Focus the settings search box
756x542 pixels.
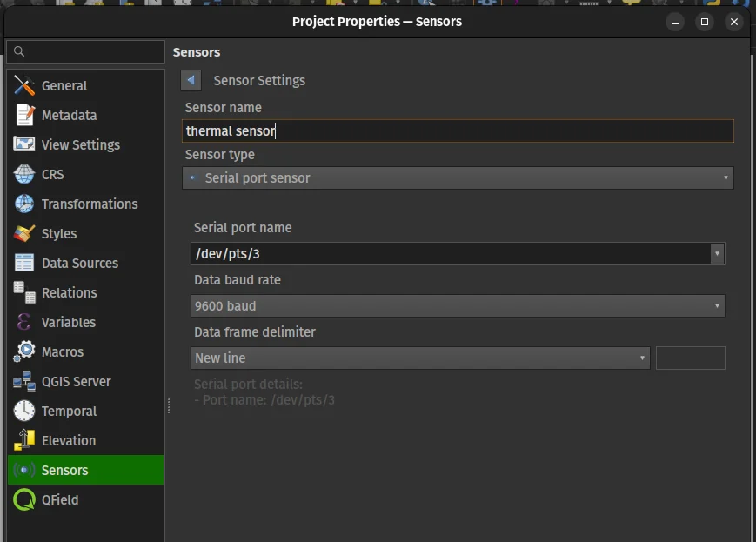(85, 52)
